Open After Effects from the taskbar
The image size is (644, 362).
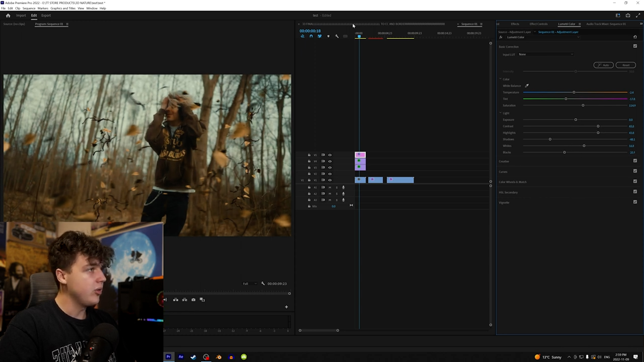(x=181, y=357)
